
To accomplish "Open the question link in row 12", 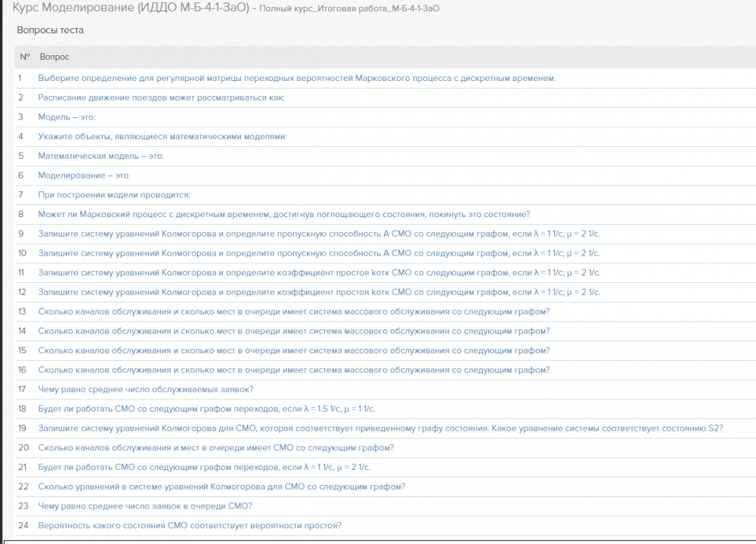I will (319, 292).
